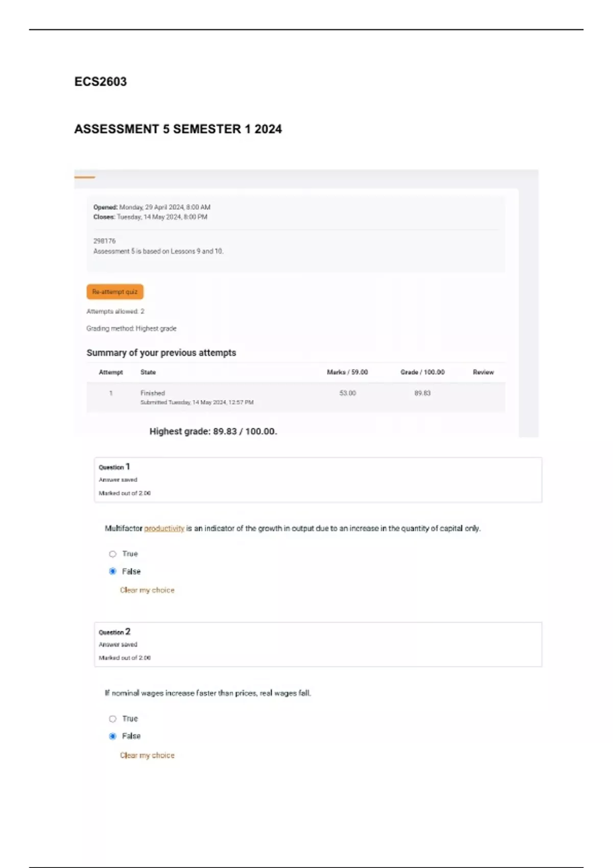Choose True for Question 2
Screen dimensions: 613x868
click(x=113, y=719)
